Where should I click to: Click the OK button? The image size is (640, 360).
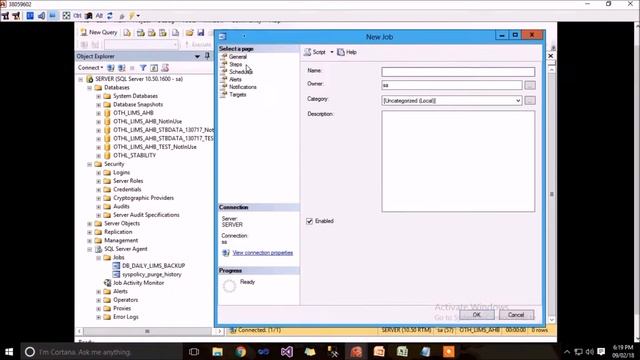[477, 315]
